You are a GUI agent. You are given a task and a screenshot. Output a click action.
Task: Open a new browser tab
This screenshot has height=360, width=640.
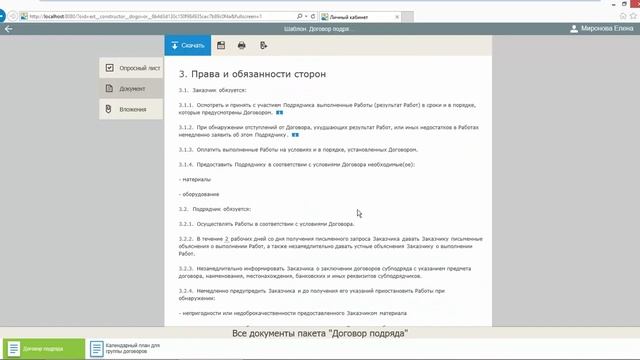(407, 17)
